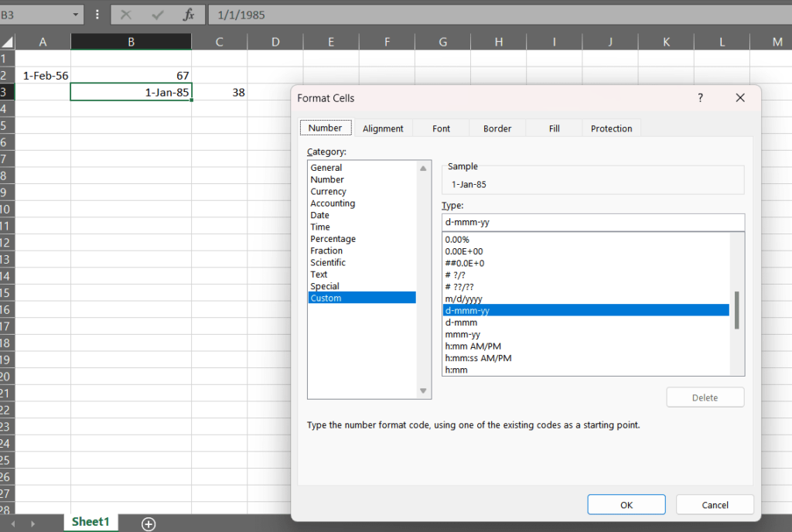Choose the h:mm:ss AM/PM format type

pos(586,358)
